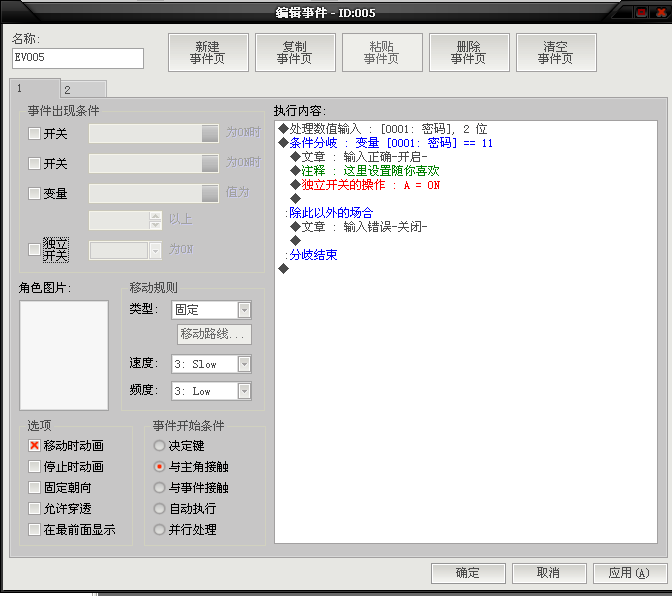
Task: Click the 粘贴事件页 button
Action: tap(382, 52)
